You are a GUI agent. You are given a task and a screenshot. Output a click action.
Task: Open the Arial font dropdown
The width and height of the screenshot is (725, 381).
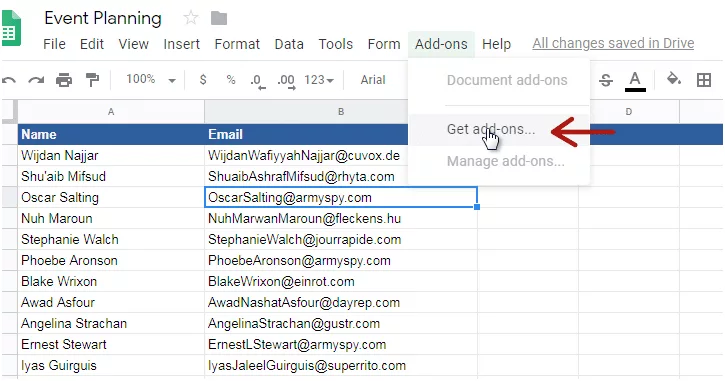tap(373, 80)
